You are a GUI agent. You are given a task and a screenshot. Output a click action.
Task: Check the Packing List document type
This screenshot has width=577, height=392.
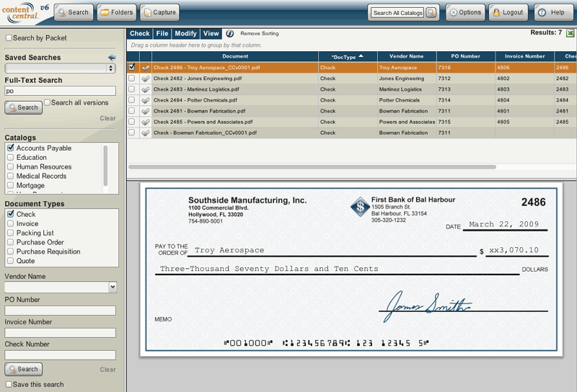tap(10, 233)
